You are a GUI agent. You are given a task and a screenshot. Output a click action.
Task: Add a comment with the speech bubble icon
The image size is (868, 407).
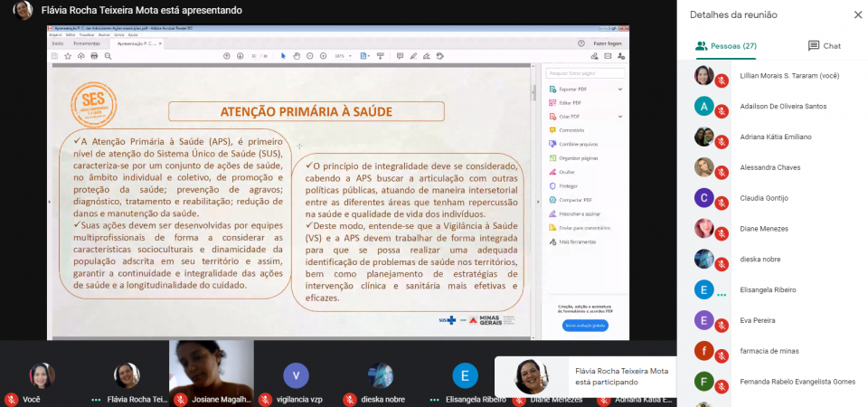point(400,56)
